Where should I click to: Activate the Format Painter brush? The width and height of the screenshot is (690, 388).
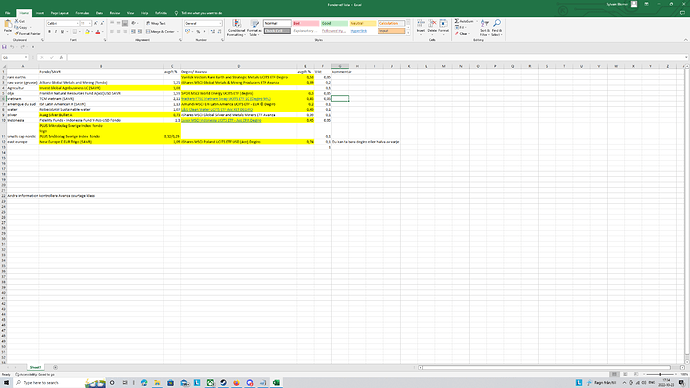click(x=27, y=33)
